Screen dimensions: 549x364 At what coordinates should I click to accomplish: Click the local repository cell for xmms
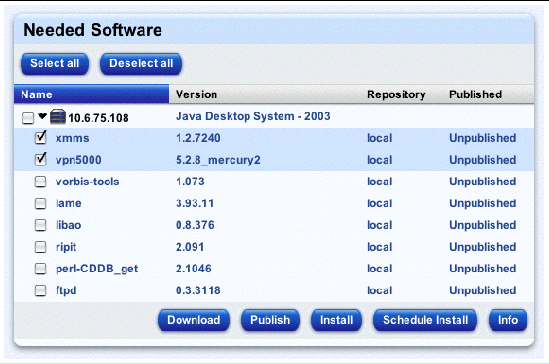380,138
